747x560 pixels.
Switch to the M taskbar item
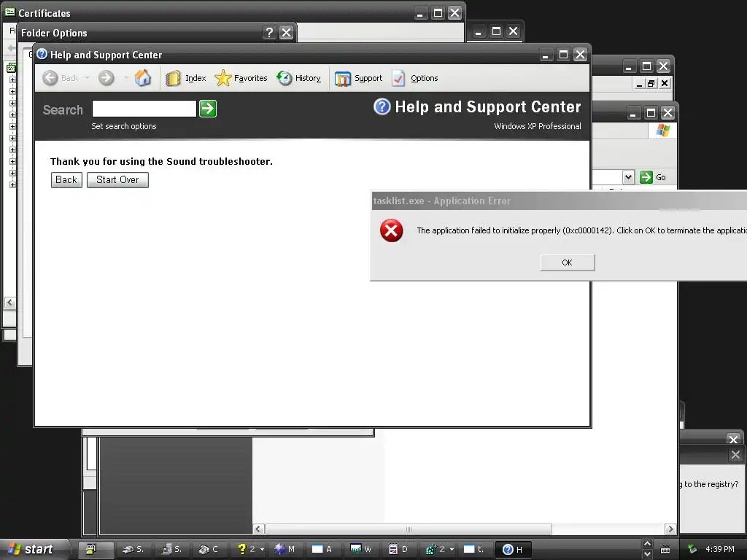click(285, 550)
